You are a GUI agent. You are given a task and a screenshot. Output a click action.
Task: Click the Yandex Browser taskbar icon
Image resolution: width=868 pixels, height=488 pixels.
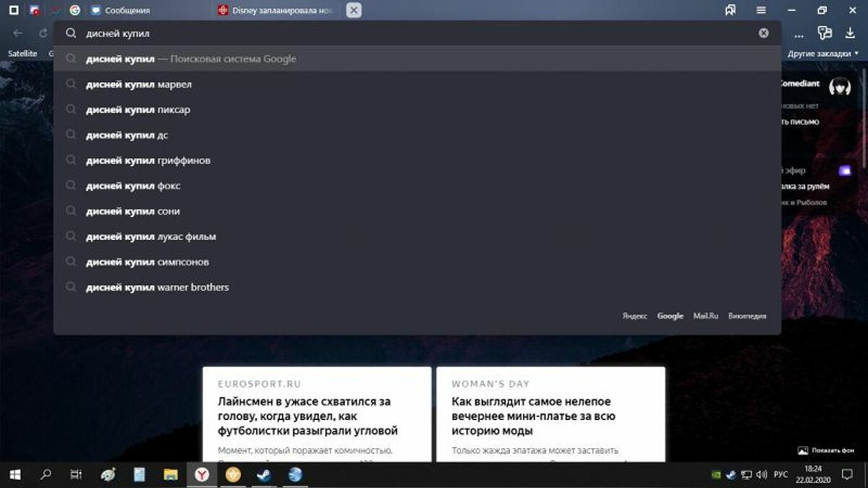202,474
